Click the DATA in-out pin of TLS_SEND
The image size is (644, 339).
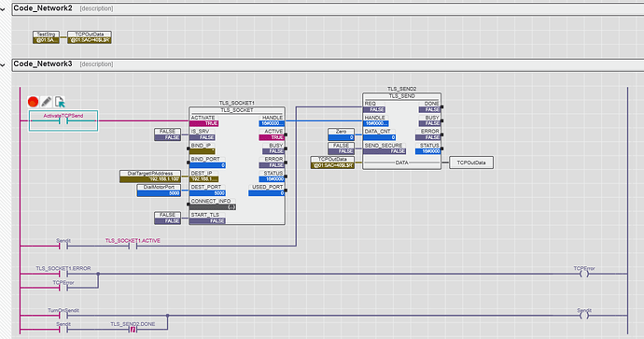[x=401, y=162]
